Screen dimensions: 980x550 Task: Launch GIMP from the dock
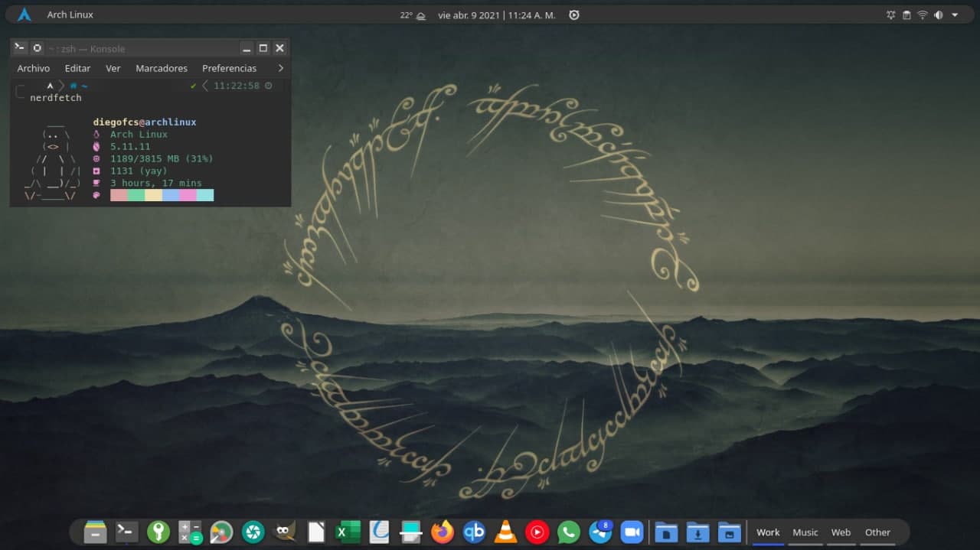point(285,532)
